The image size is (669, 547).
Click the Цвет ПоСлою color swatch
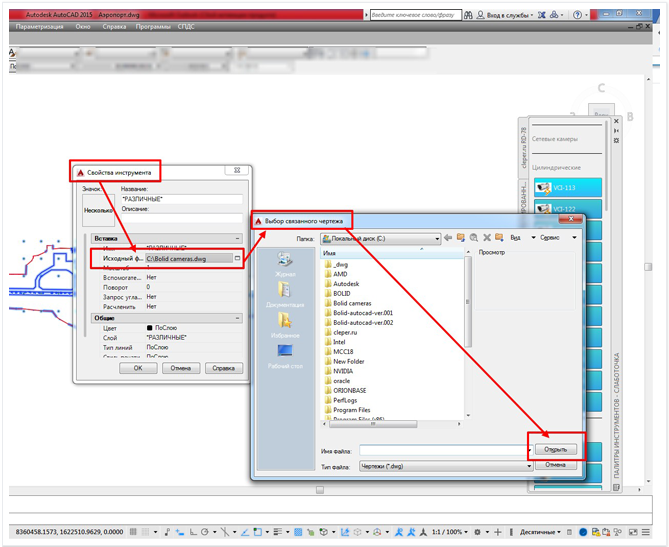point(149,328)
